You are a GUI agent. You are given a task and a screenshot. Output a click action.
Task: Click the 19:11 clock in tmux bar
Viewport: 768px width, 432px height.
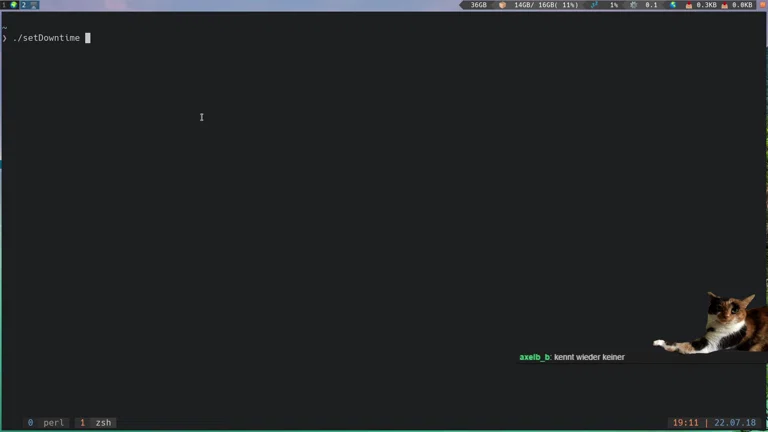(x=685, y=423)
